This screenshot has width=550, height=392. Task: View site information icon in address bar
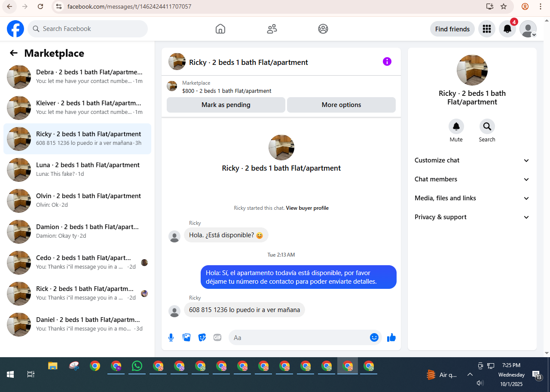pyautogui.click(x=59, y=6)
